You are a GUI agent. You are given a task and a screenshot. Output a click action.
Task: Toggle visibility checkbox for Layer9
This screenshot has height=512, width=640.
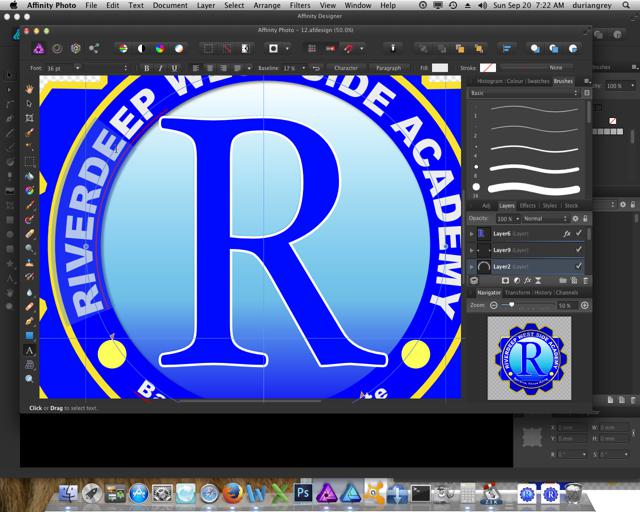pyautogui.click(x=579, y=250)
